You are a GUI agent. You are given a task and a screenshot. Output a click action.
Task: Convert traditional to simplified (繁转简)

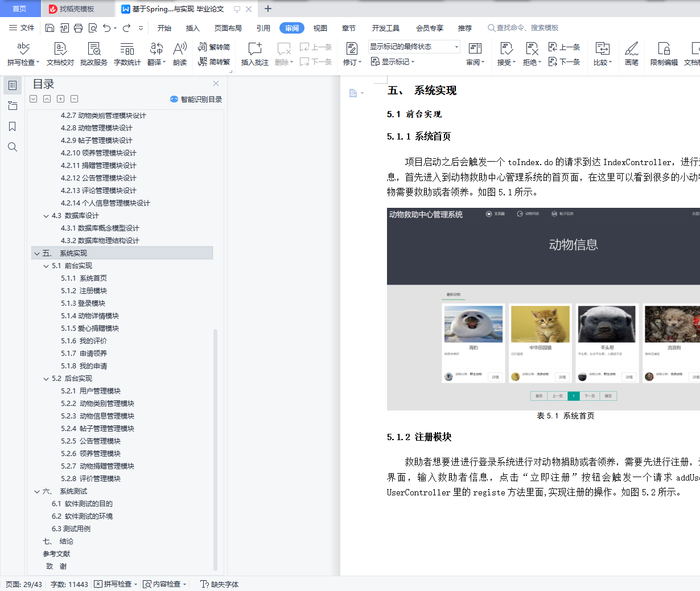coord(214,47)
